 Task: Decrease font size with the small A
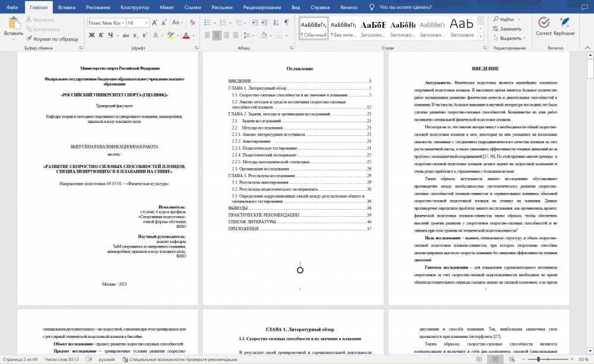tap(164, 23)
